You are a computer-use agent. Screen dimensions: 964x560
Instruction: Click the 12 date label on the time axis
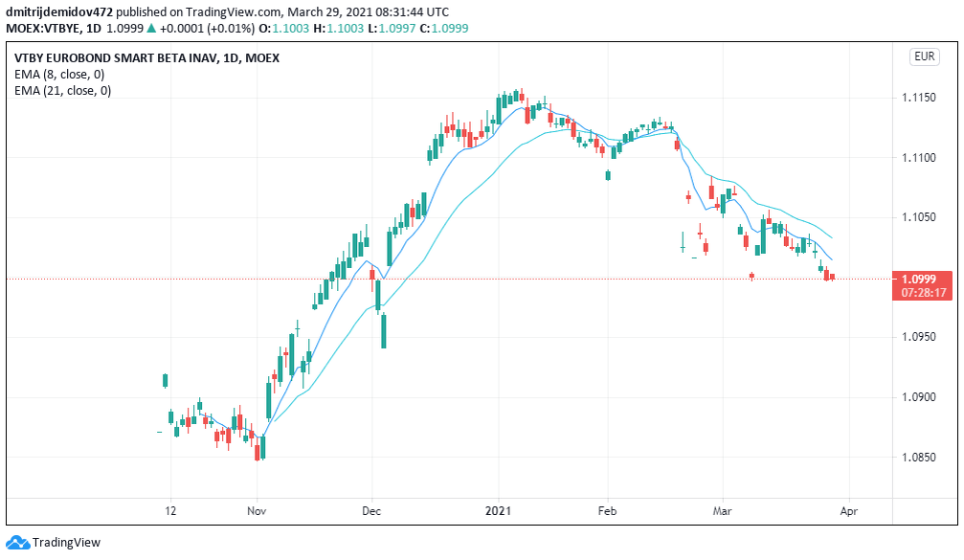point(170,511)
